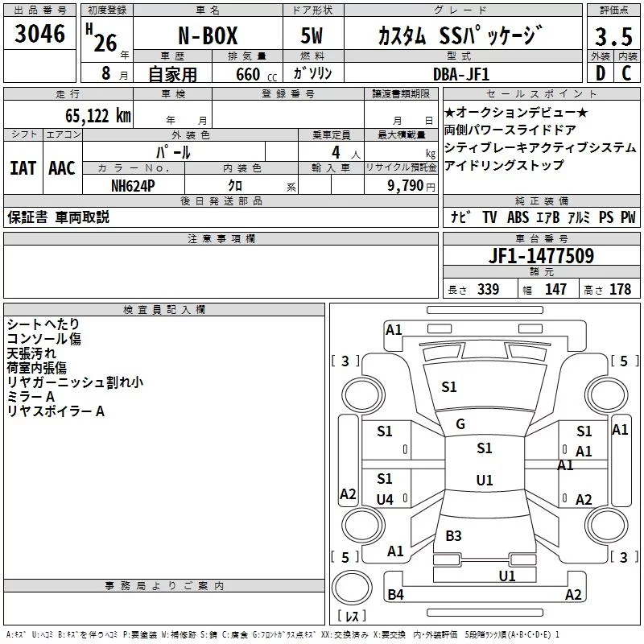This screenshot has height=644, width=644.
Task: Click the air conditioner value AAC
Action: tap(62, 168)
